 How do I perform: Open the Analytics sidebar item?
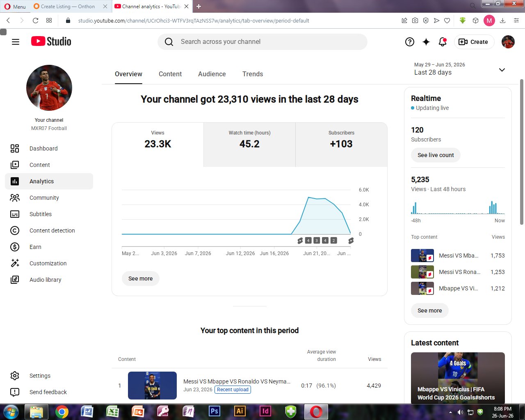tap(49, 181)
